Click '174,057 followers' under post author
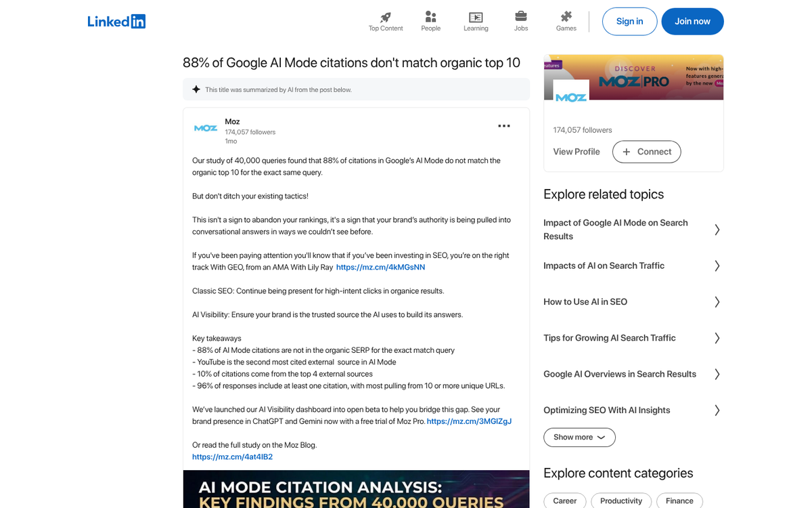Screen dimensions: 812x508 250,132
